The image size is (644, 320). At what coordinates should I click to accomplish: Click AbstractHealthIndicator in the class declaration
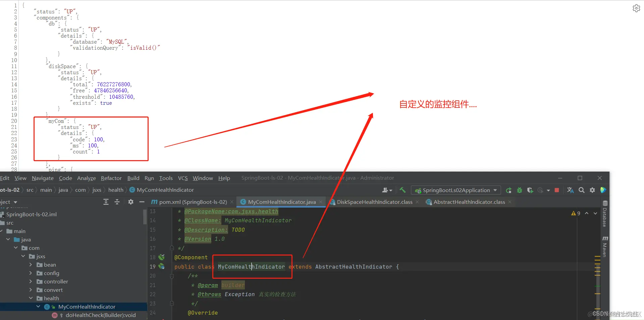click(x=354, y=267)
